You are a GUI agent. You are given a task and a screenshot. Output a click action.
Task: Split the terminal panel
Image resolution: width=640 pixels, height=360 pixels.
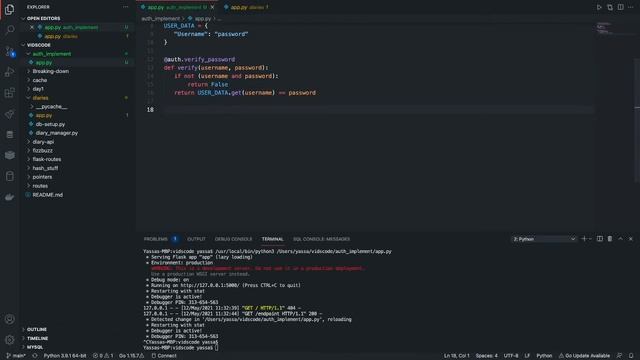point(600,239)
